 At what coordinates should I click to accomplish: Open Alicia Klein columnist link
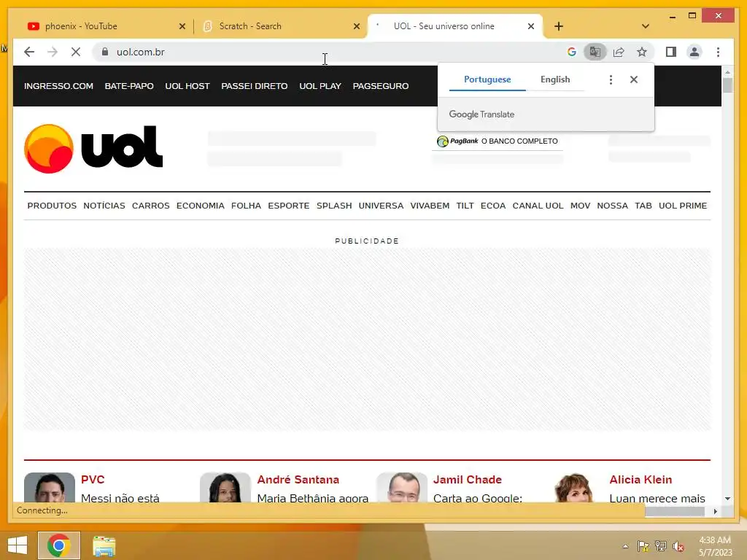coord(640,480)
